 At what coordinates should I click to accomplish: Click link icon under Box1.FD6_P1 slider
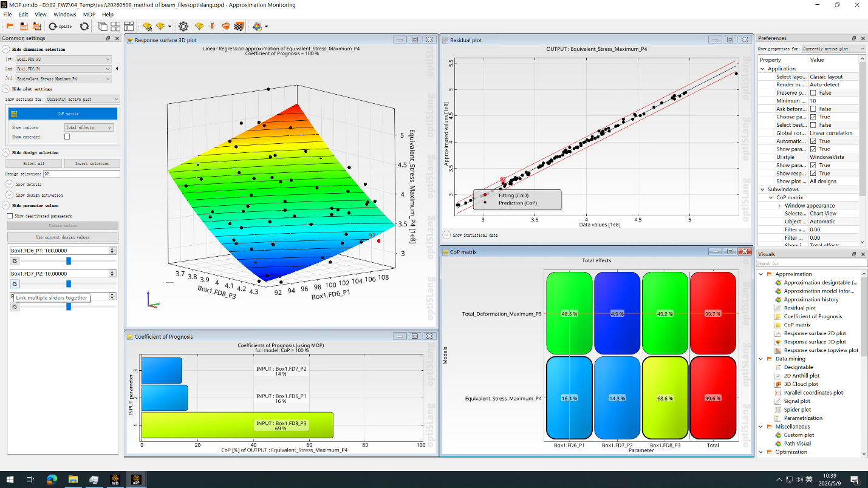pyautogui.click(x=15, y=260)
